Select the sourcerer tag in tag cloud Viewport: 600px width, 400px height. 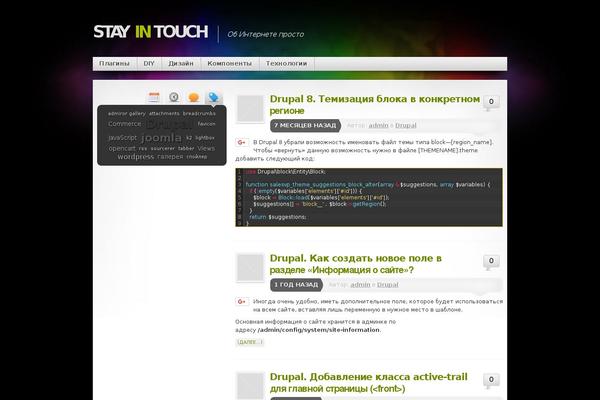pyautogui.click(x=163, y=149)
